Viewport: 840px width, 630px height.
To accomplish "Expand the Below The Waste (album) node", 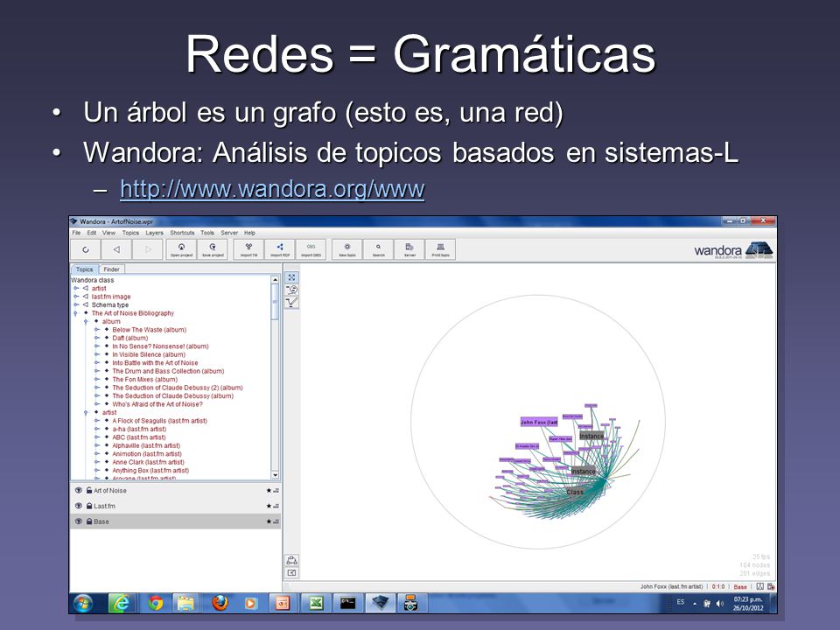I will (x=97, y=330).
